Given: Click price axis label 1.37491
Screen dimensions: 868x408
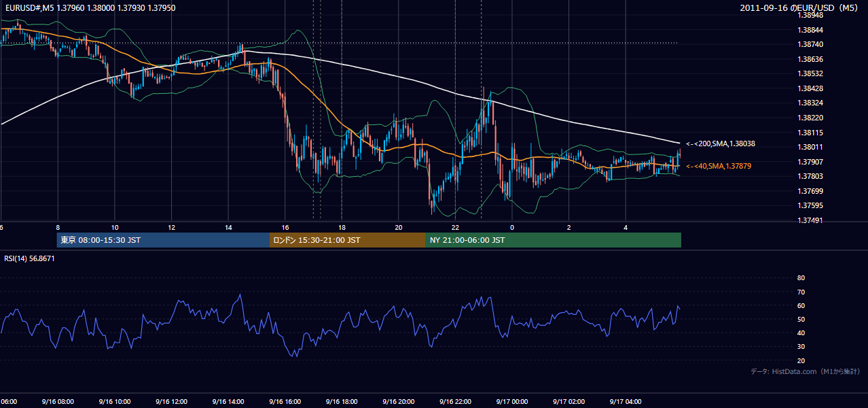Looking at the screenshot, I should (x=812, y=220).
